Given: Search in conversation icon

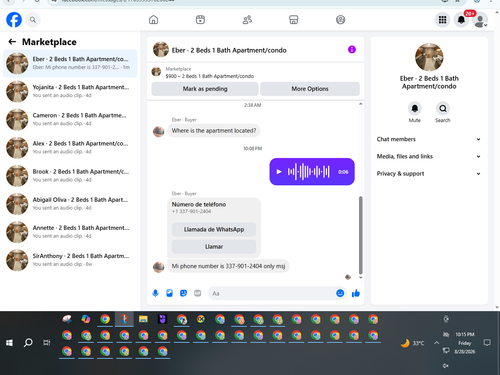Looking at the screenshot, I should pos(443,108).
